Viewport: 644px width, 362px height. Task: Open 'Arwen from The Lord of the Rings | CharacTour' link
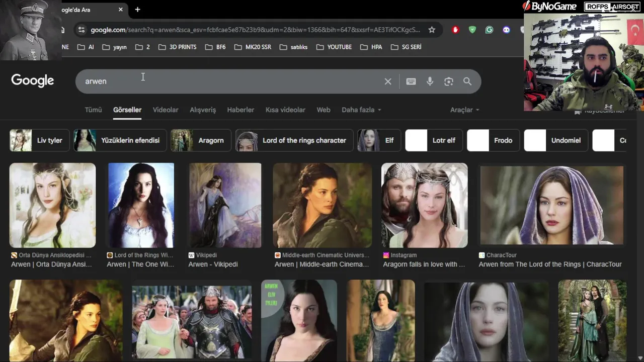click(550, 264)
